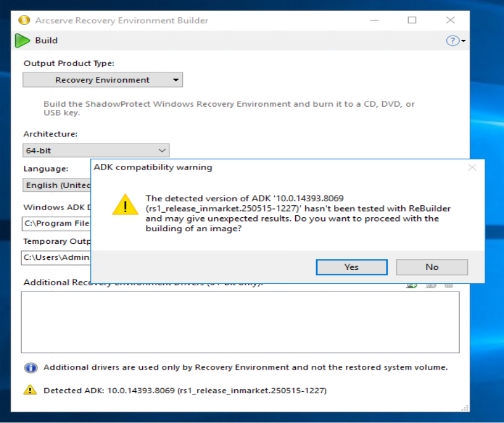This screenshot has height=423, width=504.
Task: Click the green Build play icon
Action: 22,41
